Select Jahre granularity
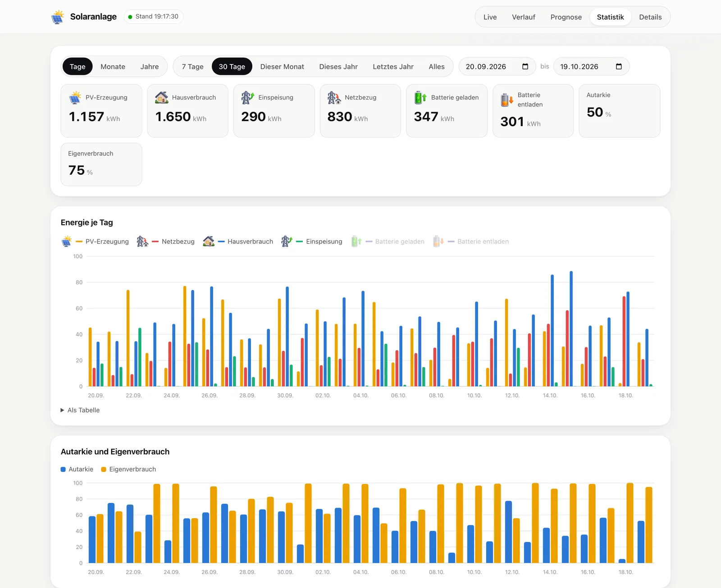This screenshot has height=588, width=721. tap(150, 67)
